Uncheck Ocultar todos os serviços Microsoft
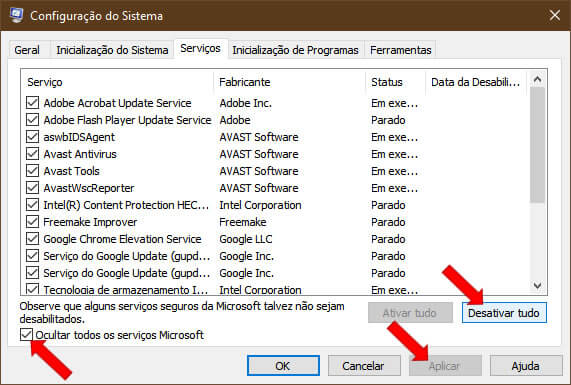 point(26,334)
